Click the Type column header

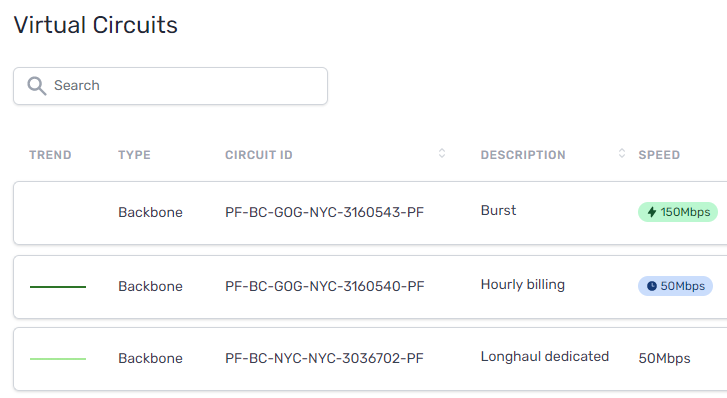pyautogui.click(x=134, y=155)
